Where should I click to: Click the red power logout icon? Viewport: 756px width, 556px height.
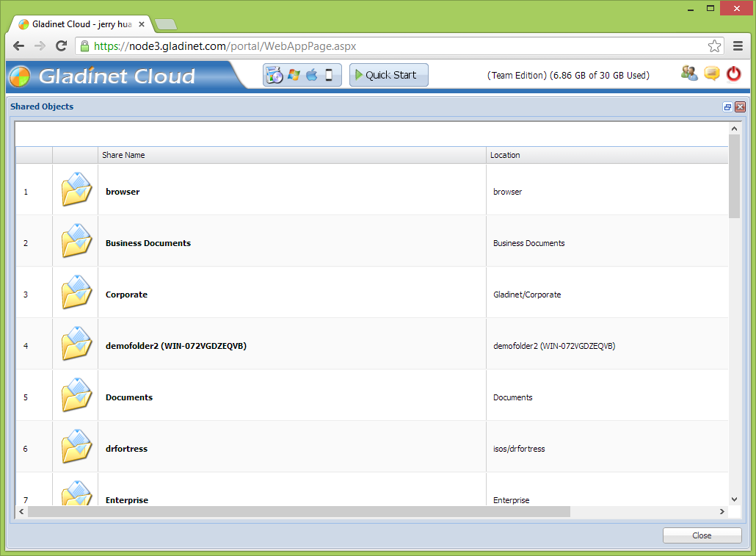tap(733, 73)
